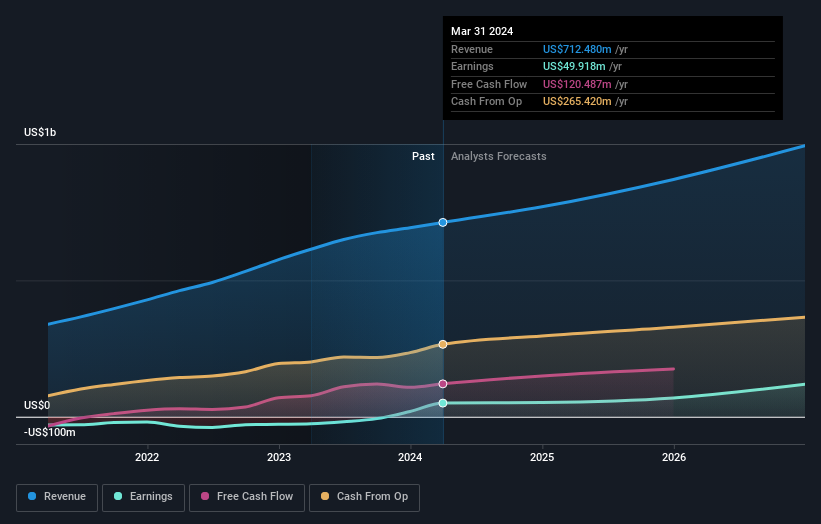Toggle the Free Cash Flow legend button
This screenshot has height=524, width=821.
click(x=247, y=497)
